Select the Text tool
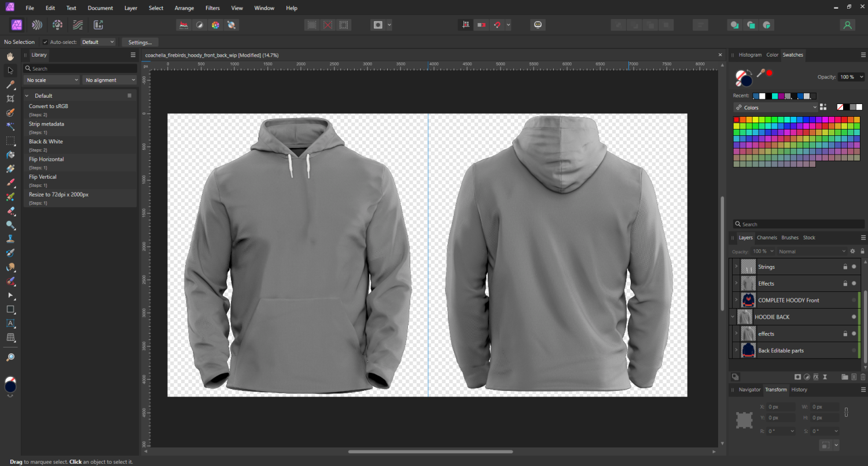 [x=10, y=323]
